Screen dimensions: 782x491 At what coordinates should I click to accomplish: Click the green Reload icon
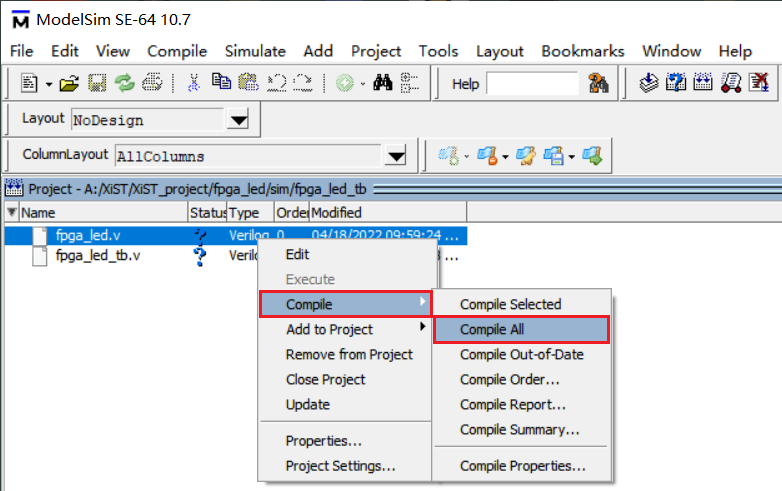[124, 84]
